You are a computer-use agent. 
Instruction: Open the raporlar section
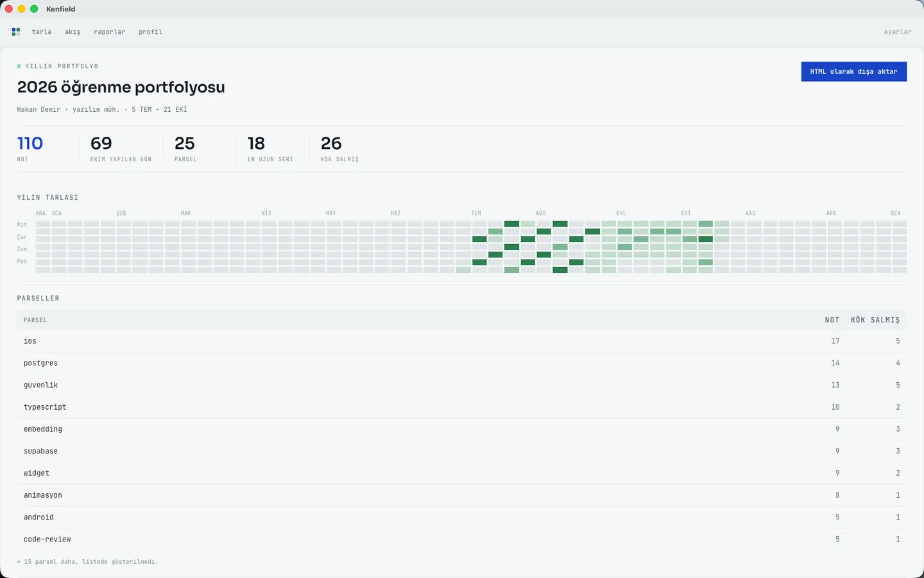coord(110,31)
